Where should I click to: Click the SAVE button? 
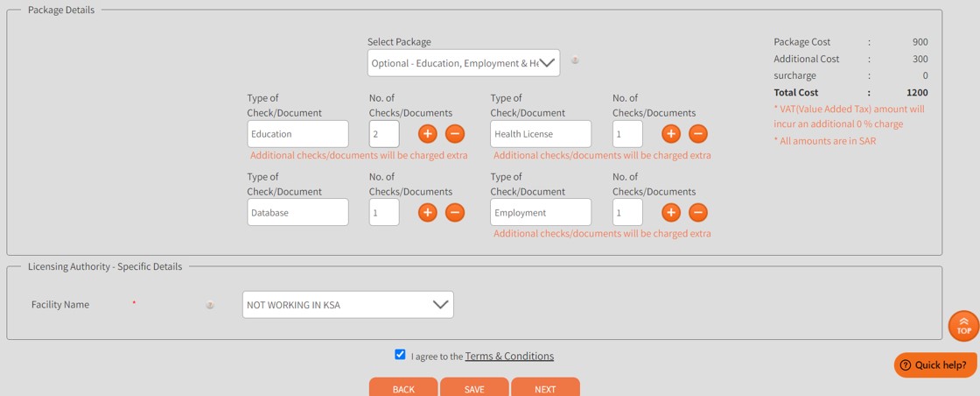tap(474, 388)
